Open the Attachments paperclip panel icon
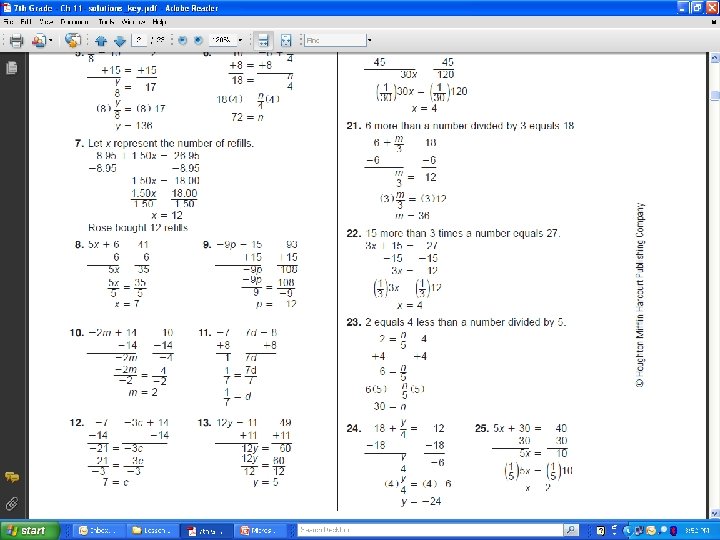 tap(12, 504)
